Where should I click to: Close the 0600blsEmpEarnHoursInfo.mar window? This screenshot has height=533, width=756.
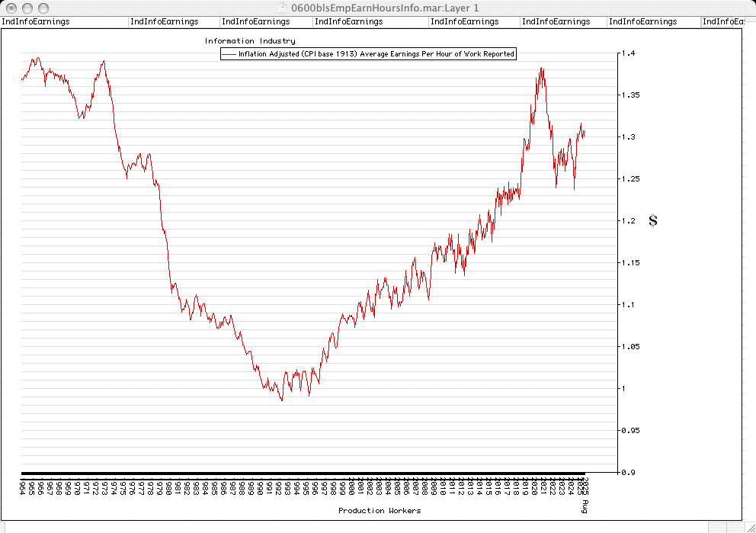pos(11,8)
